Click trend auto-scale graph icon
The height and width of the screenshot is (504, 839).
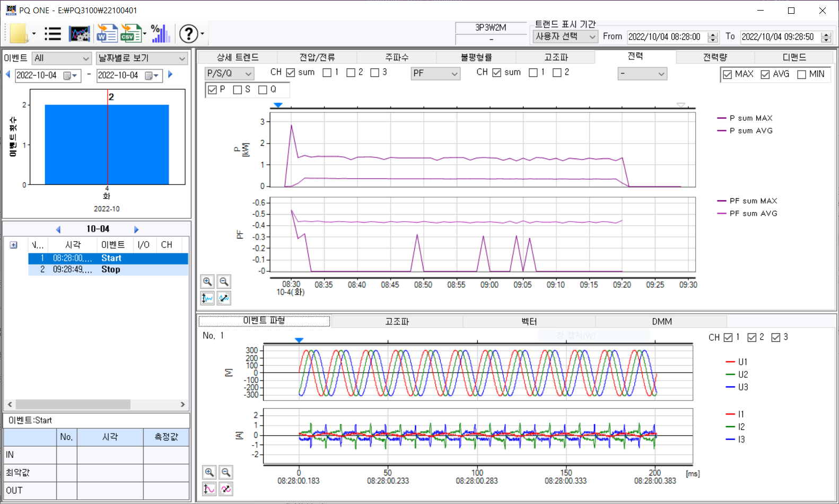pos(224,298)
